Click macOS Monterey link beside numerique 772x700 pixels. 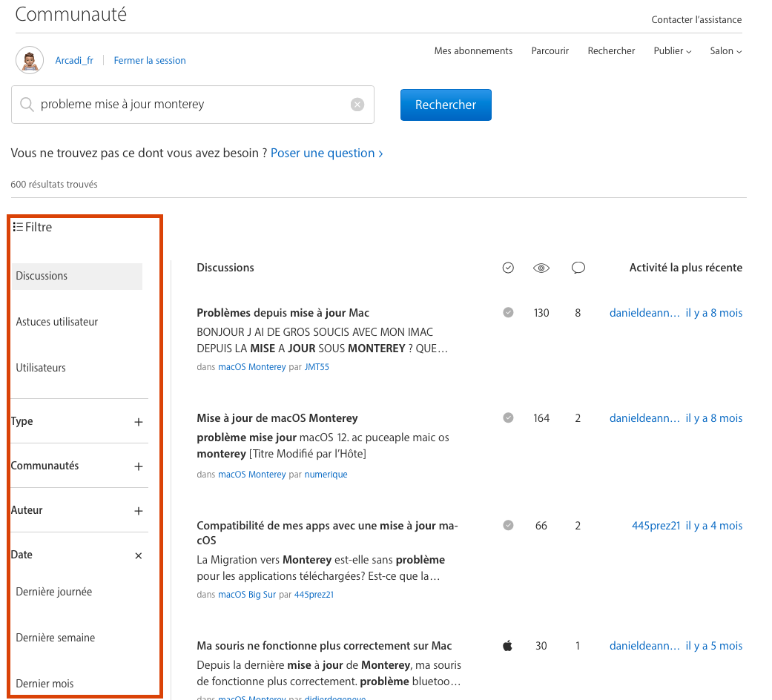(251, 475)
